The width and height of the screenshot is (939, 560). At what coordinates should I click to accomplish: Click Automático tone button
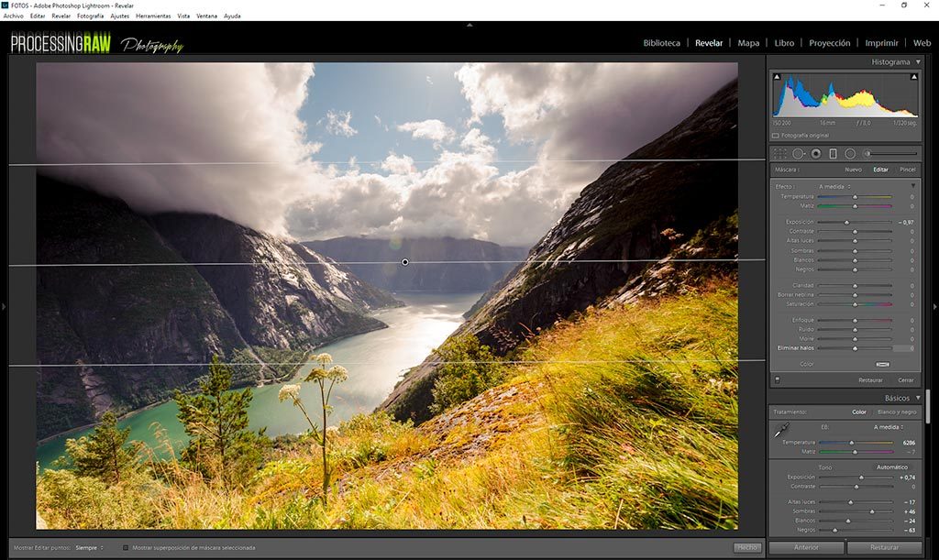tap(891, 467)
